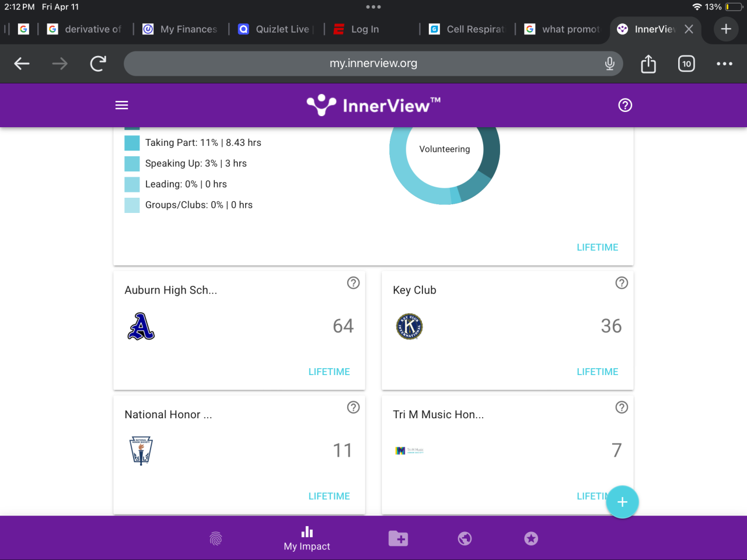This screenshot has height=560, width=747.
Task: Switch to the Cell Respirat tab
Action: [x=467, y=29]
